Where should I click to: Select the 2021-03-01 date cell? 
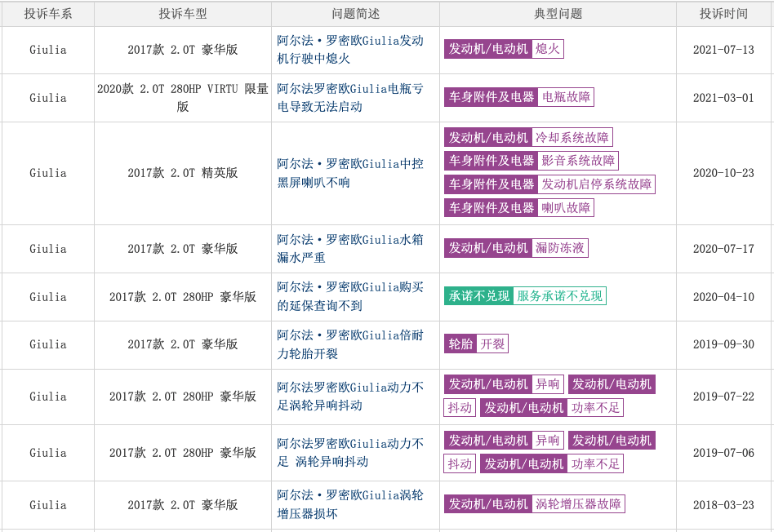tap(723, 98)
